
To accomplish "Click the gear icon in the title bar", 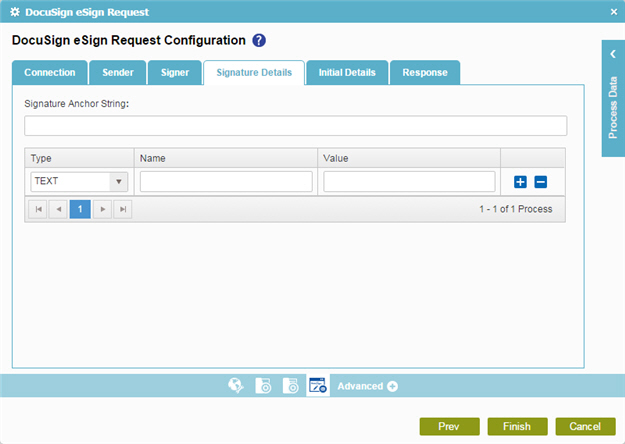I will [x=15, y=12].
